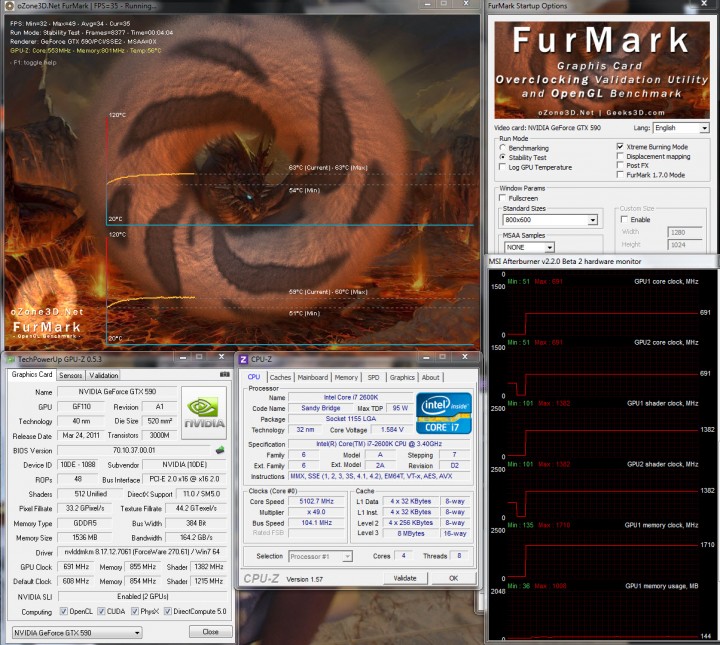Click the GPU-Z title bar icon

click(11, 359)
